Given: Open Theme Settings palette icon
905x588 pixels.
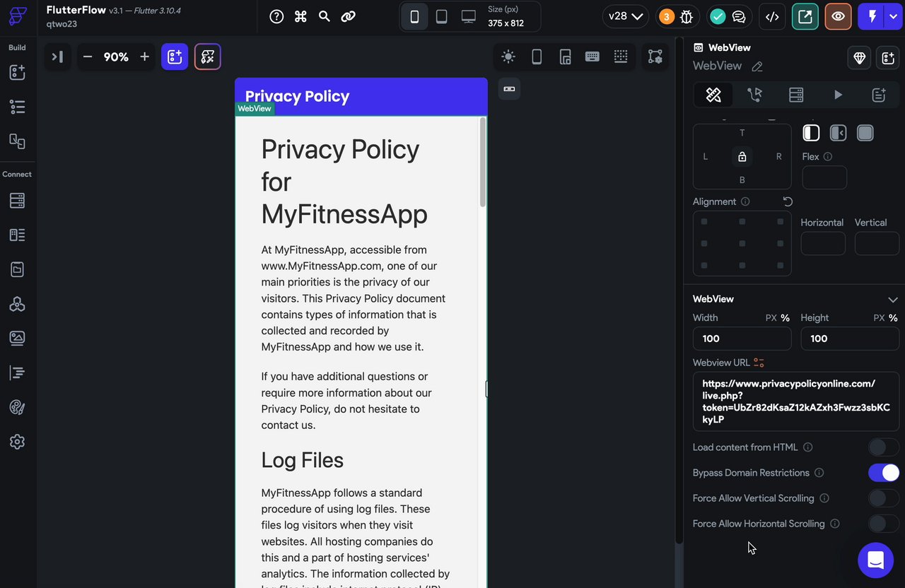Looking at the screenshot, I should (17, 407).
